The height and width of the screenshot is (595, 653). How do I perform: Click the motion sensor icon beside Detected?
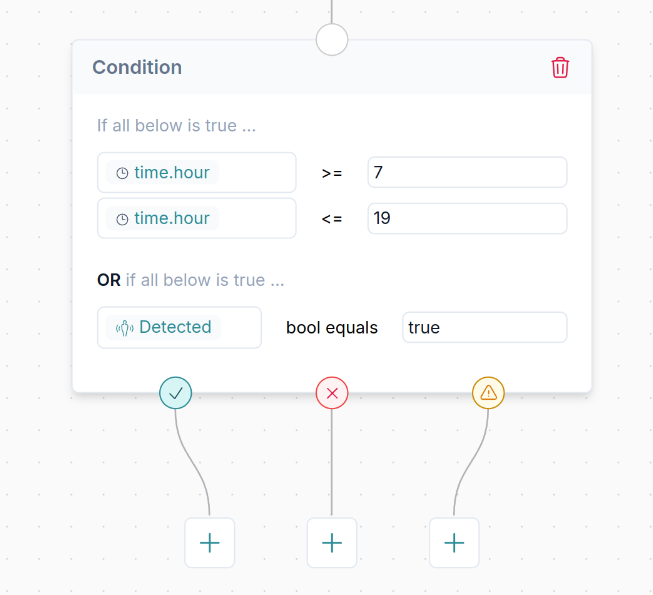click(x=126, y=328)
